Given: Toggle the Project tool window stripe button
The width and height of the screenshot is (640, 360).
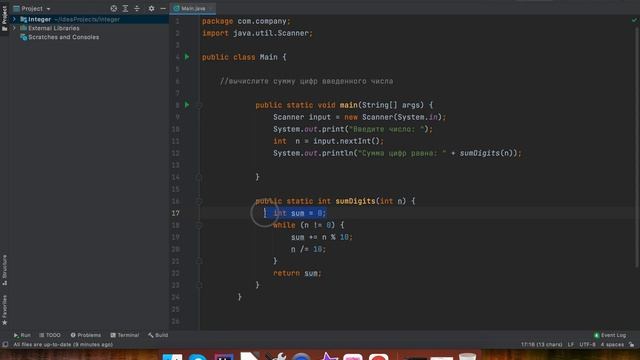Looking at the screenshot, I should point(4,19).
